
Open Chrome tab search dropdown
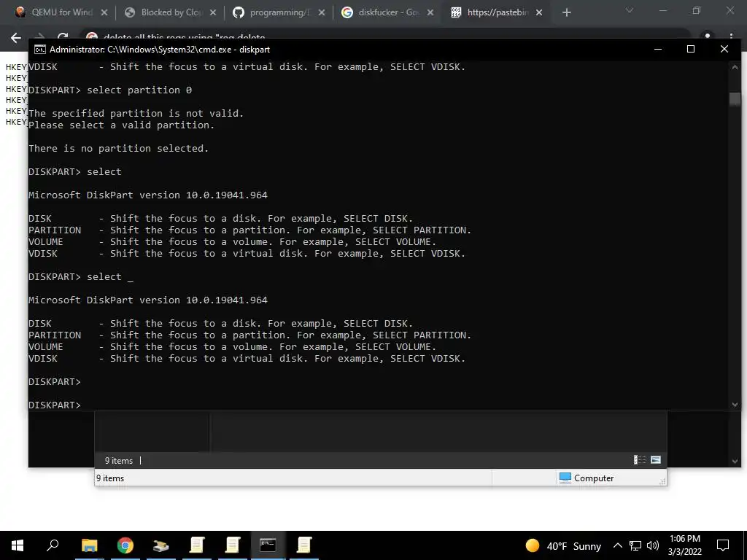pos(630,10)
